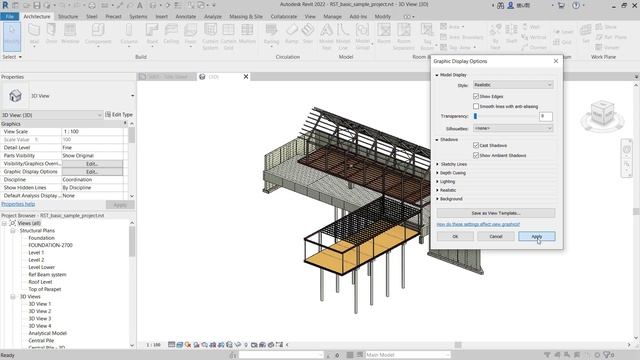Viewport: 640px width, 360px height.
Task: Expand the Depth Cueing section
Action: (438, 173)
